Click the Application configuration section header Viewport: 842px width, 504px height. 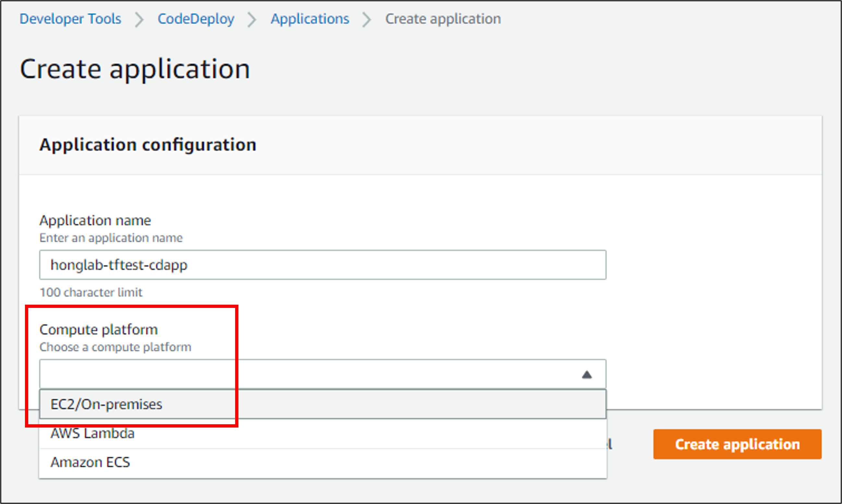coord(148,145)
